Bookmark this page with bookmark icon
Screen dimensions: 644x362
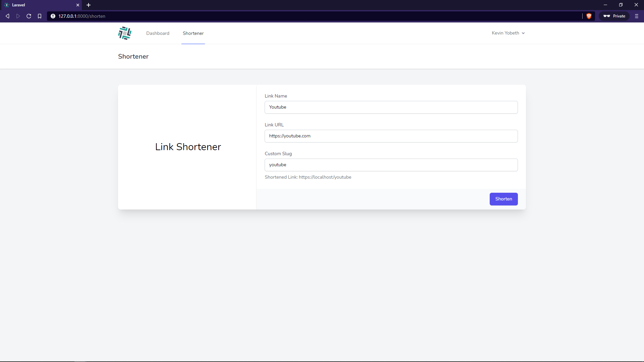tap(40, 16)
